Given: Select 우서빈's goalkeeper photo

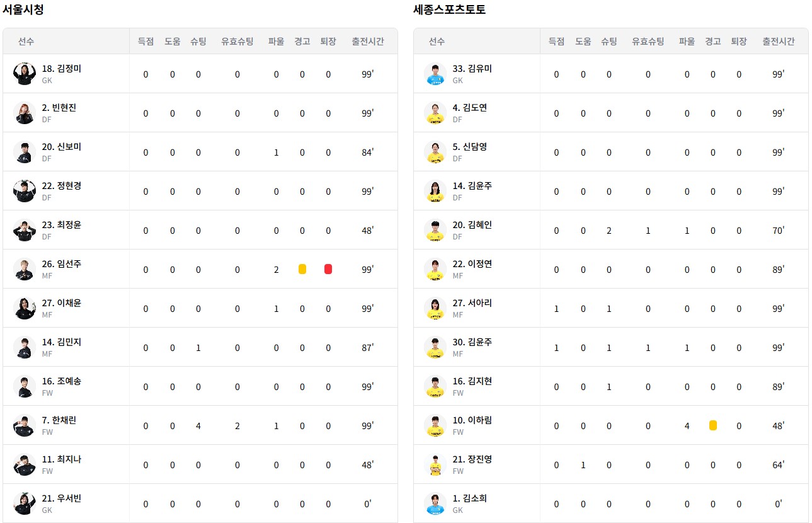Looking at the screenshot, I should [x=25, y=503].
